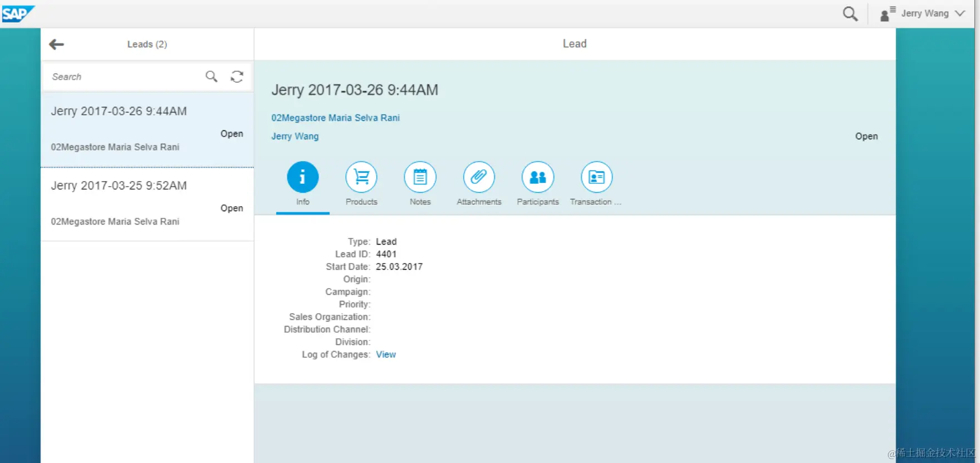Select the Info tab icon

302,177
